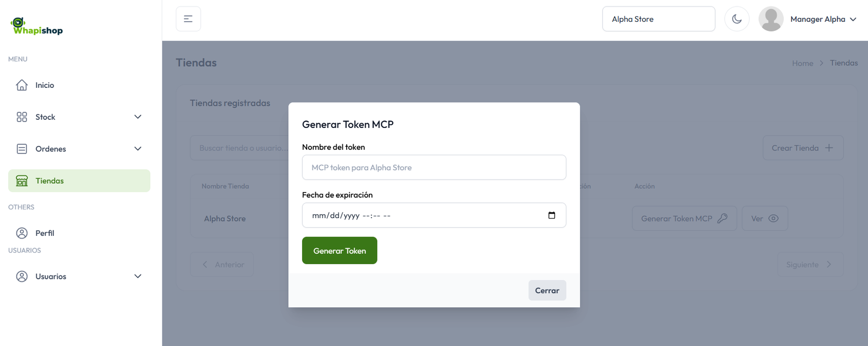Screen dimensions: 868x346
Task: Expand the Stock submenu chevron
Action: point(138,117)
